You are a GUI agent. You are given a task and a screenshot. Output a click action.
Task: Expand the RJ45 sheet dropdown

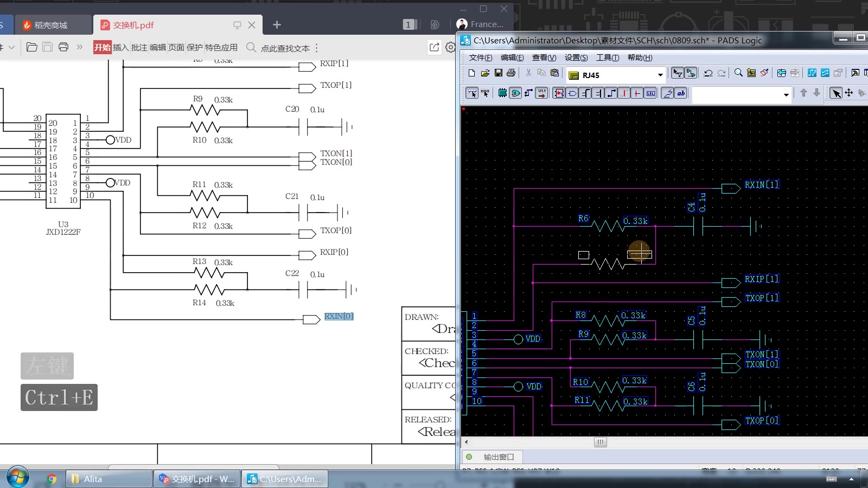point(660,75)
